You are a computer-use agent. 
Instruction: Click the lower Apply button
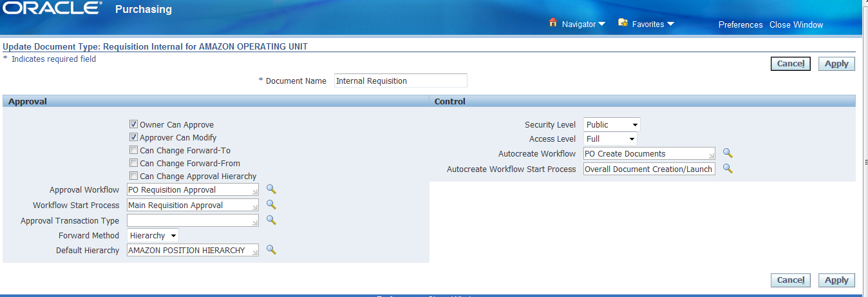[x=836, y=280]
